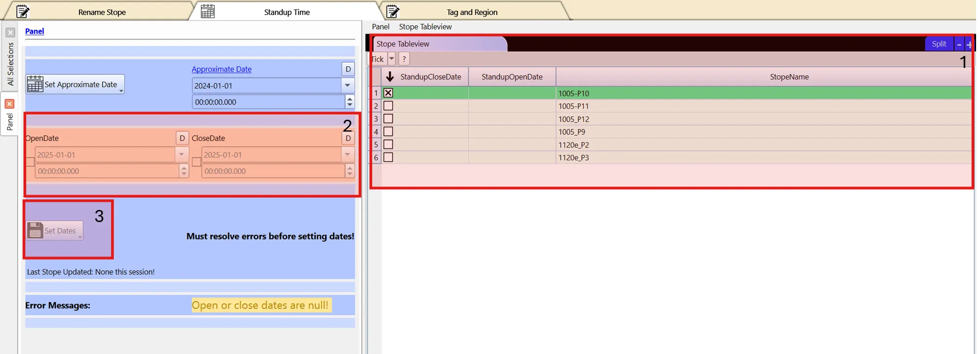Open the CloseDate date dropdown
980x354 pixels.
click(x=347, y=155)
